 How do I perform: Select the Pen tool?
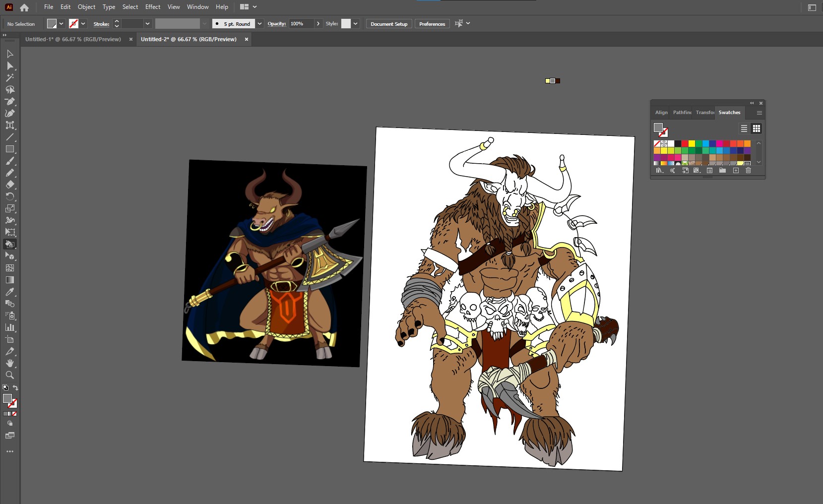pos(10,101)
